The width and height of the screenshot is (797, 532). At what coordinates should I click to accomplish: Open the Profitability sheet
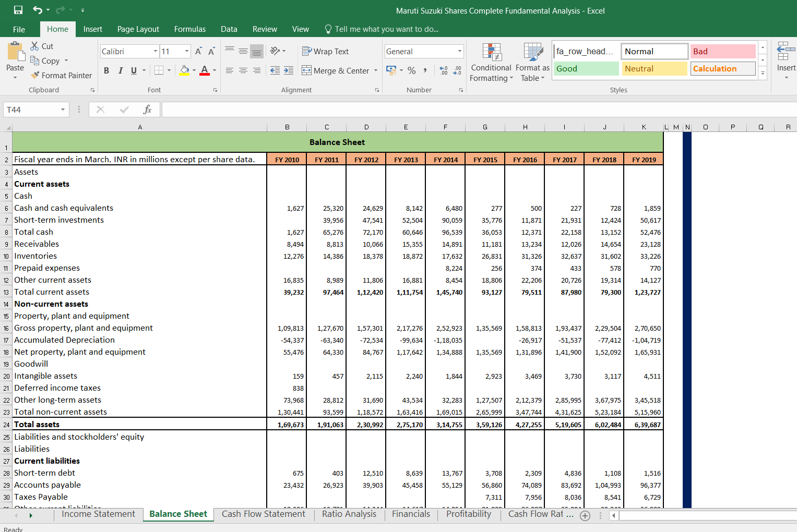[469, 514]
